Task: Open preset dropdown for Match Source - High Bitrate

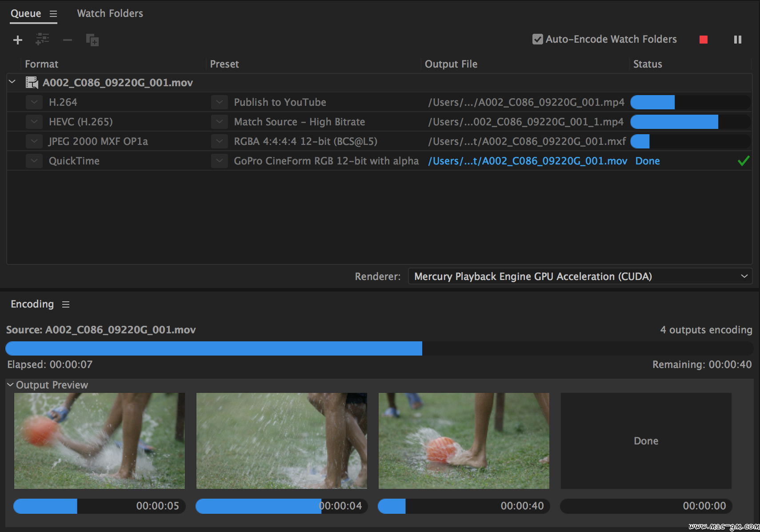Action: (x=220, y=122)
